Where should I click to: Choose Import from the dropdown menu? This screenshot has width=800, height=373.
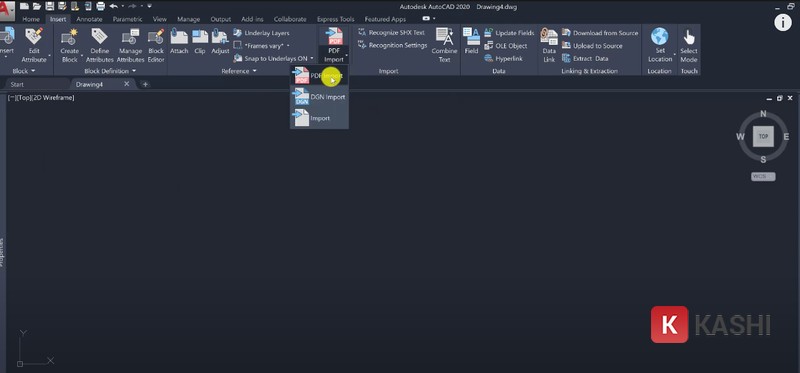click(319, 118)
